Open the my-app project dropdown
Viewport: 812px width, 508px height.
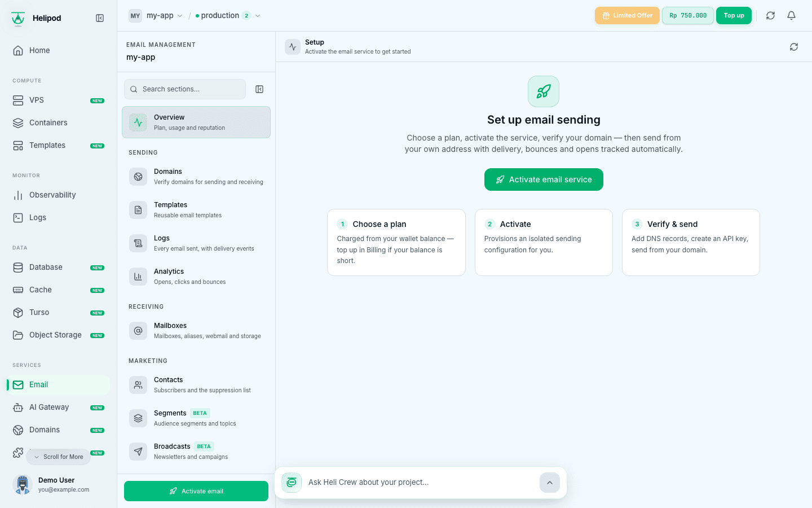(156, 16)
